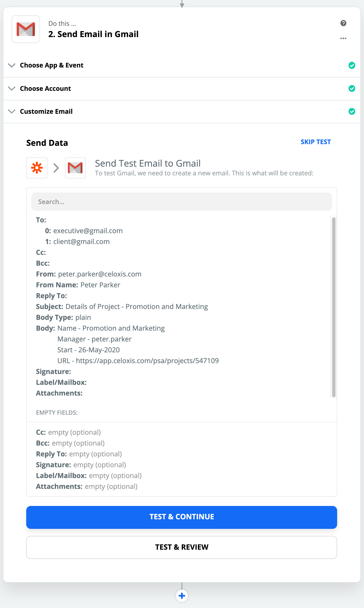364x608 pixels.
Task: Focus the Search field above email data
Action: [181, 202]
